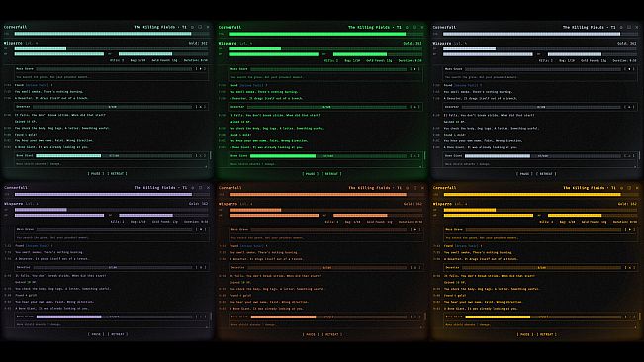This screenshot has height=362, width=644.
Task: Expand the top encounter card in white window
Action: (629, 69)
